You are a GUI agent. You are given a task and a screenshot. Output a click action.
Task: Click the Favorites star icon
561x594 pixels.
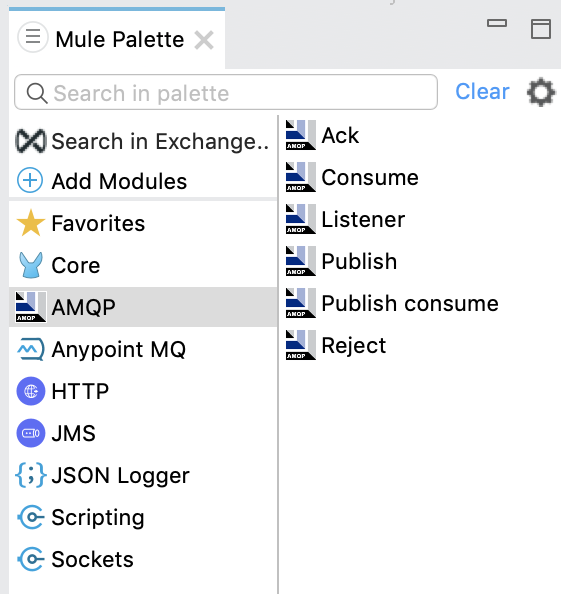(x=31, y=223)
